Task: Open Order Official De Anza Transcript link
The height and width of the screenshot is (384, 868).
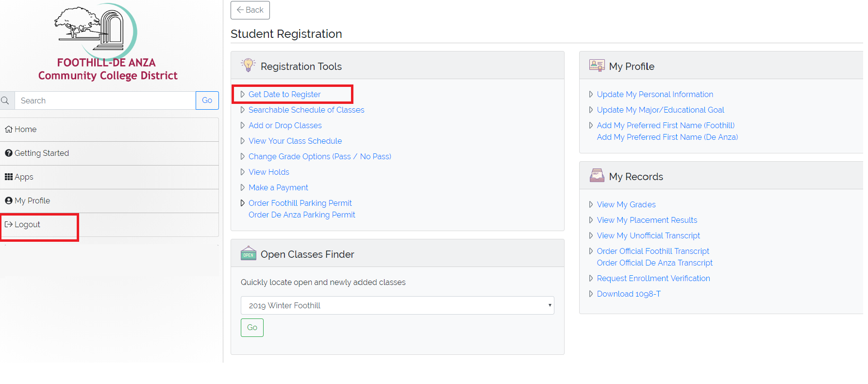Action: point(655,263)
